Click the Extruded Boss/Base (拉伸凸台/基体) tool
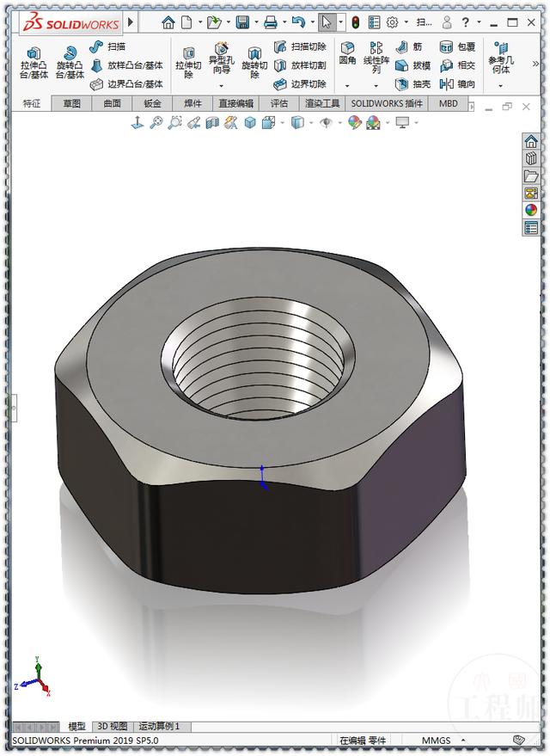 [x=34, y=63]
